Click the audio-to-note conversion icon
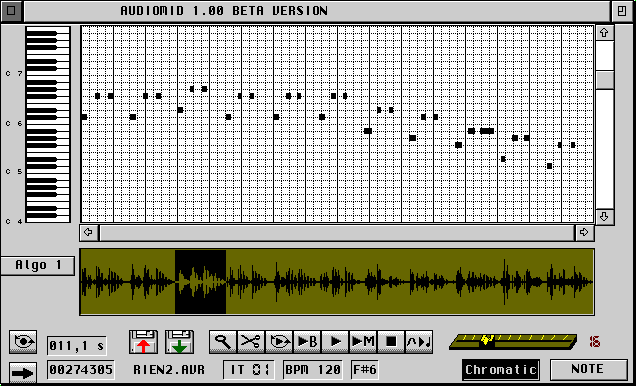 (419, 342)
